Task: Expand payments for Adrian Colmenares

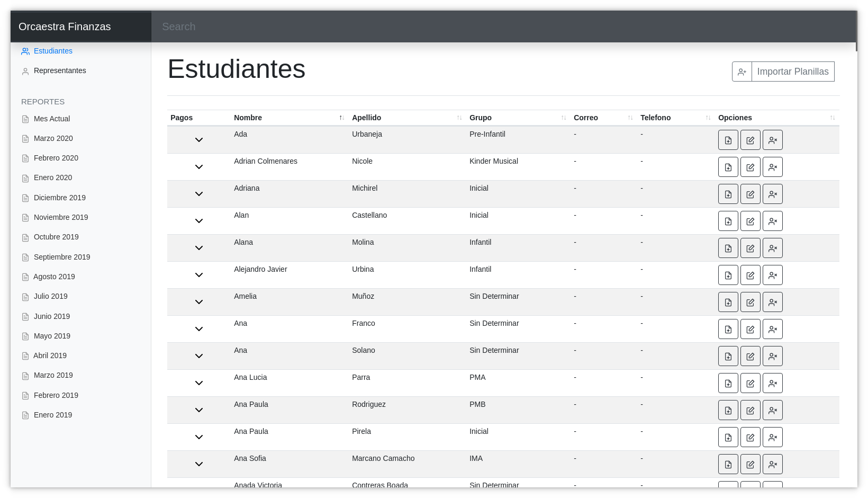Action: pos(199,167)
